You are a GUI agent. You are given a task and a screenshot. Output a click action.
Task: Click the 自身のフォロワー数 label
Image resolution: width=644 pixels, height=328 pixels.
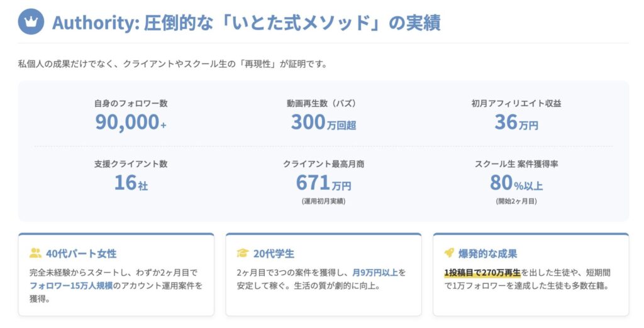131,103
